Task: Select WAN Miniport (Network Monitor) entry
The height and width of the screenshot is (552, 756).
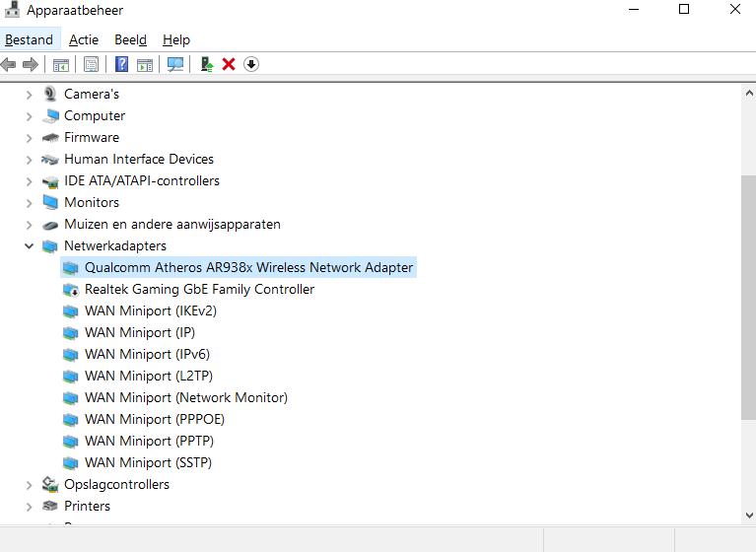Action: (186, 397)
